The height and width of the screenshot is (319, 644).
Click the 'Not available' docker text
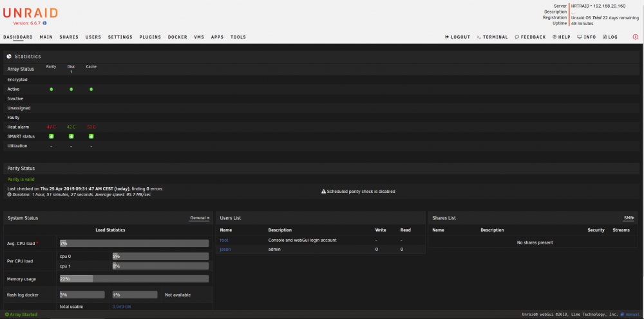[178, 295]
